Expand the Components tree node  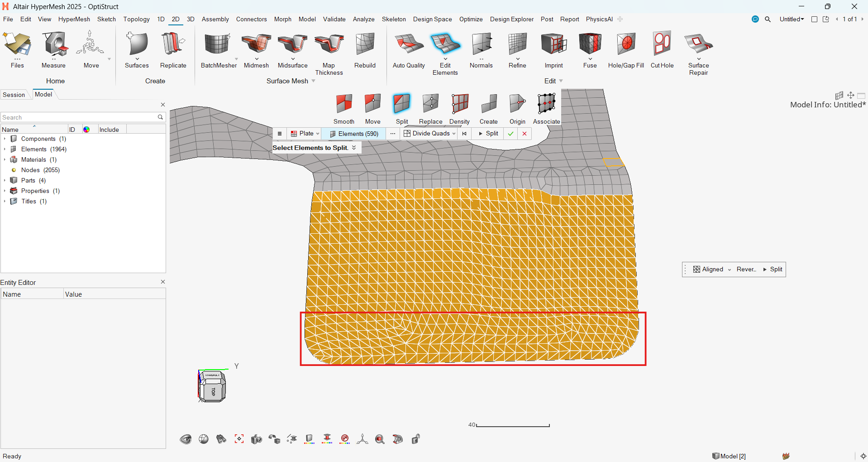(5, 139)
